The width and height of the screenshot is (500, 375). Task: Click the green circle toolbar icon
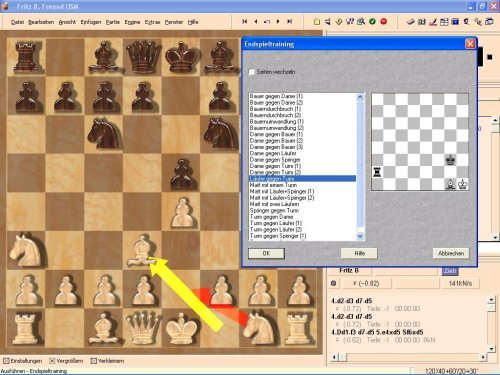[x=372, y=22]
